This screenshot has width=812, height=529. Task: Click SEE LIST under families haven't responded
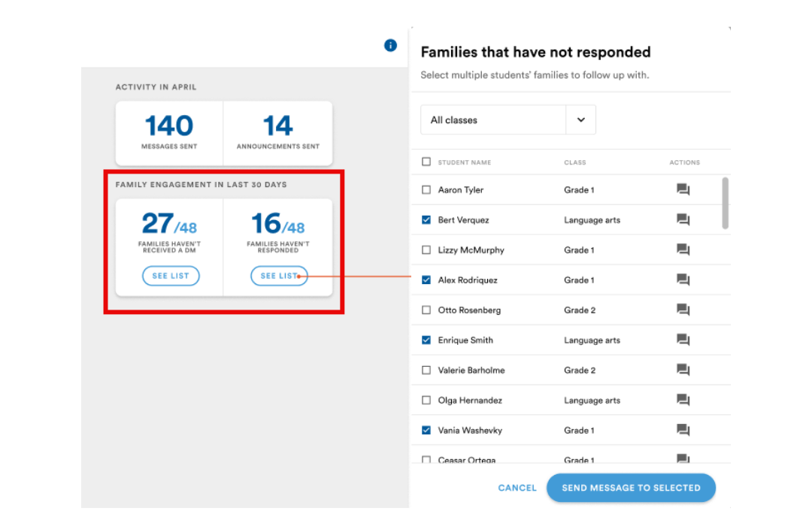279,276
